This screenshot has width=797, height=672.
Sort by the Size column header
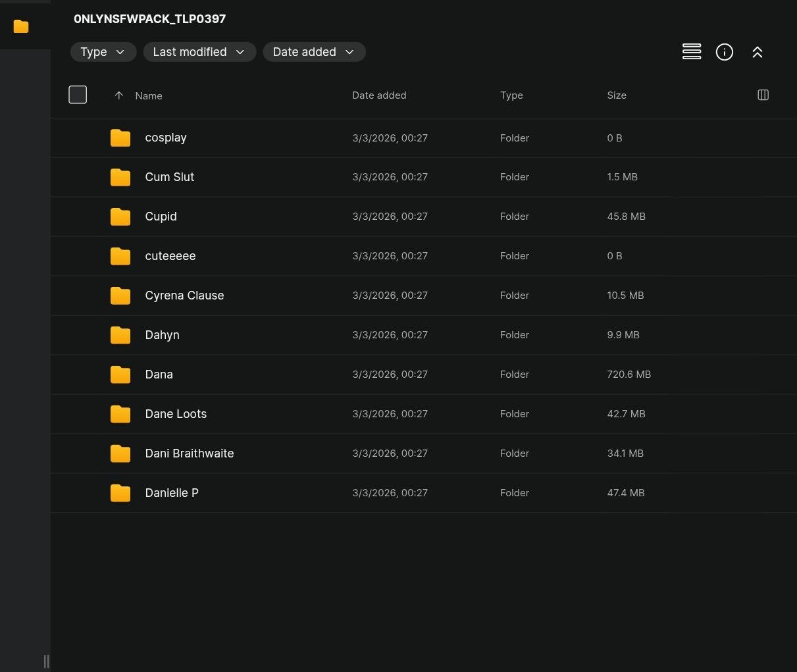[x=616, y=95]
